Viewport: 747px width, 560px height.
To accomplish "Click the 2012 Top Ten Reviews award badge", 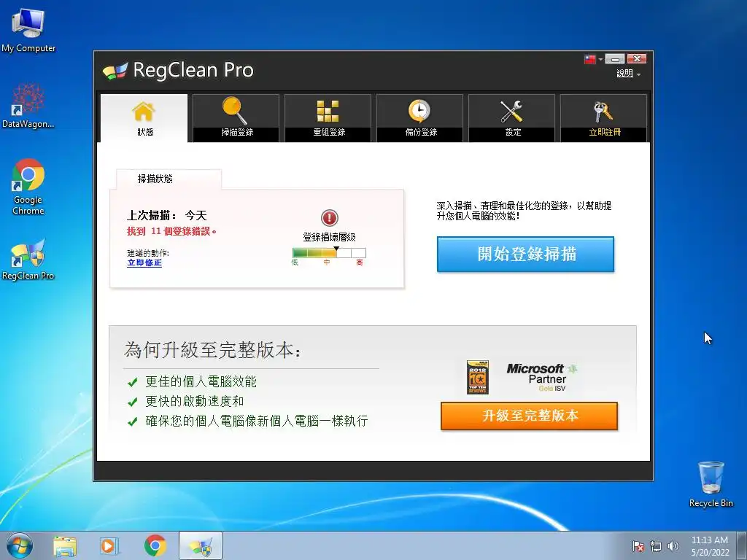I will coord(478,377).
